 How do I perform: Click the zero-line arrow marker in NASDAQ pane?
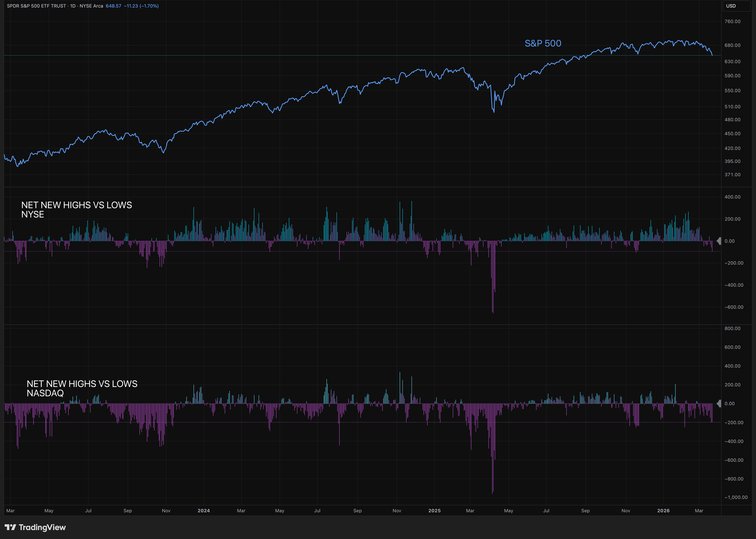[x=719, y=404]
